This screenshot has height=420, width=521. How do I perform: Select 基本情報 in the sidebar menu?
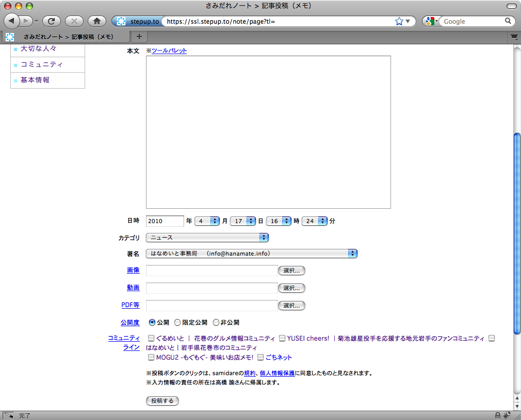click(x=35, y=80)
